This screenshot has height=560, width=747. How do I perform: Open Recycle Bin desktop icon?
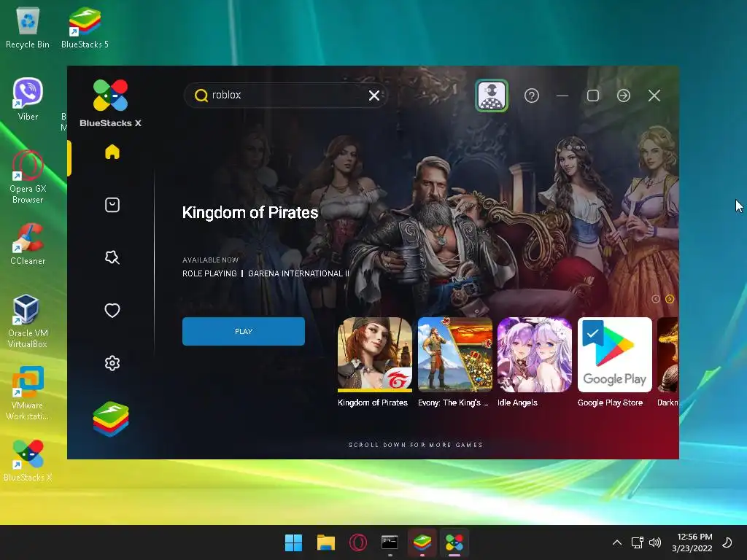click(28, 28)
